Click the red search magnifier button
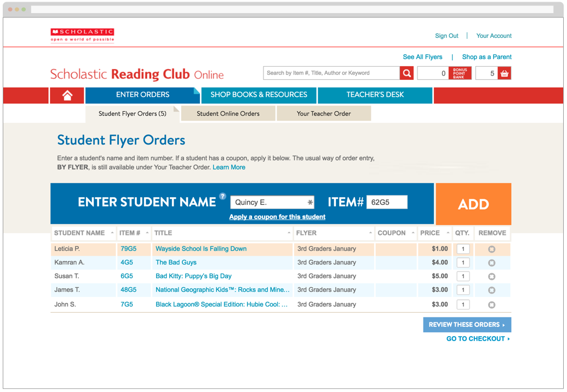This screenshot has height=392, width=567. (x=406, y=73)
